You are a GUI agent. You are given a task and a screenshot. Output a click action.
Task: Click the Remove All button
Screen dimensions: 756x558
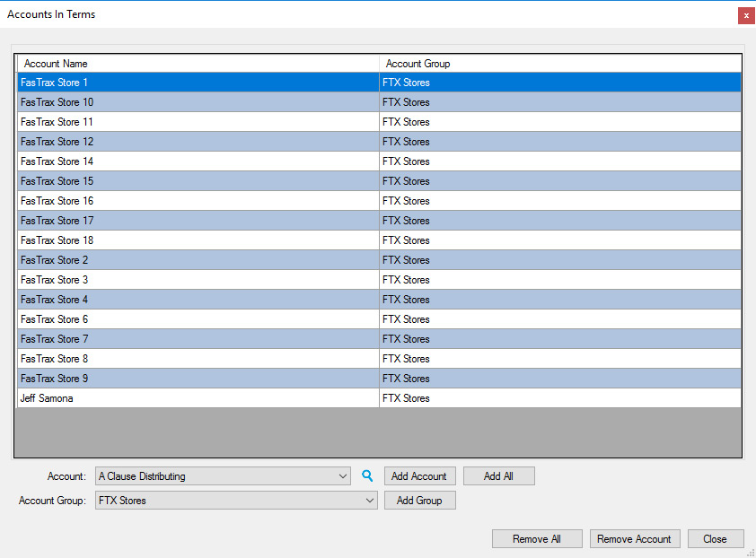[537, 539]
